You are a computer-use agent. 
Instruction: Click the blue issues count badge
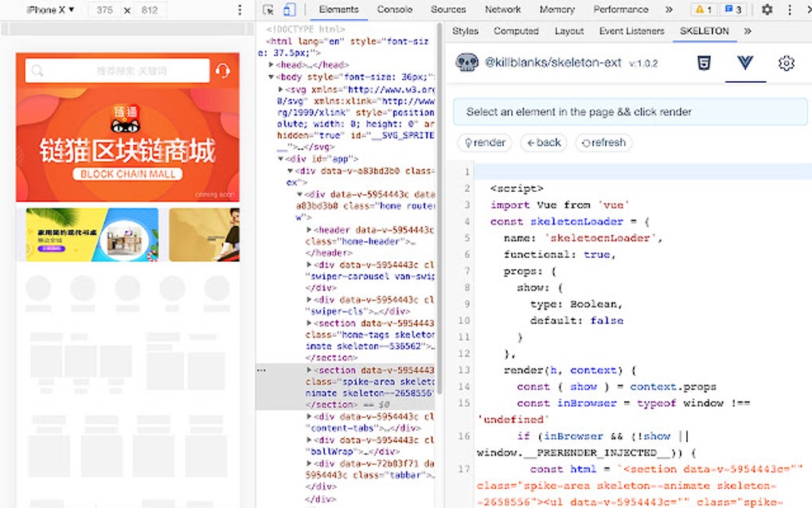coord(732,10)
